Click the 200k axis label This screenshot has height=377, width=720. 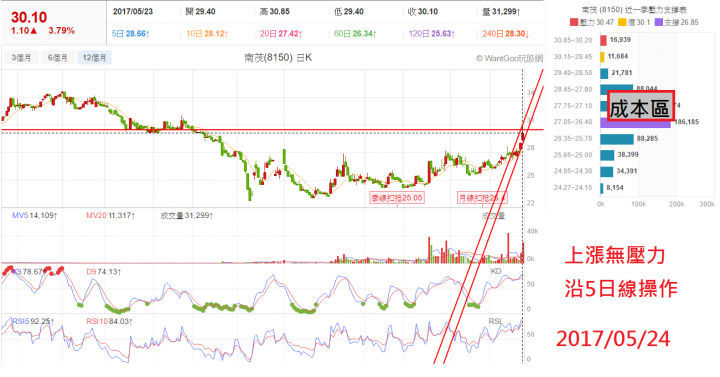click(x=676, y=204)
